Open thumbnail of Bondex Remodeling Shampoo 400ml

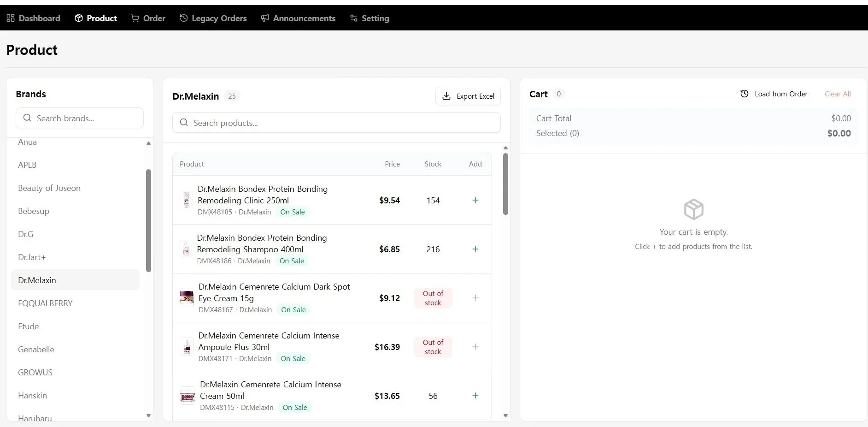pos(186,249)
